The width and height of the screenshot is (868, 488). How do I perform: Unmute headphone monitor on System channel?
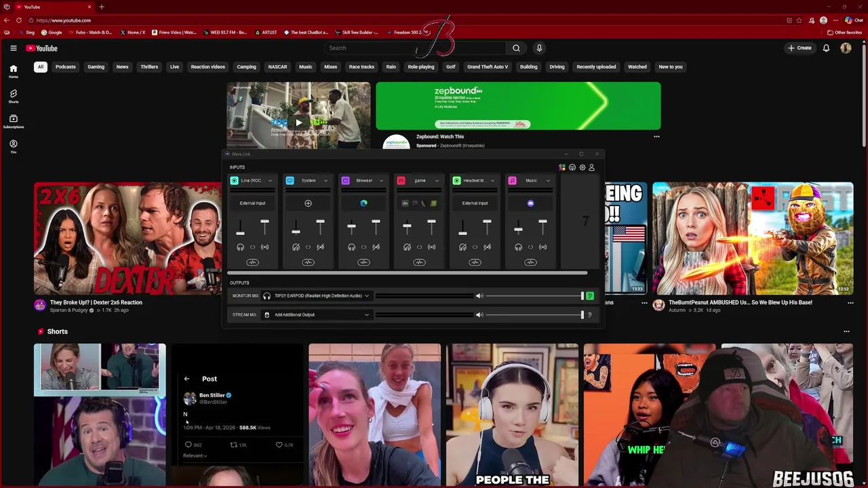[x=296, y=247]
